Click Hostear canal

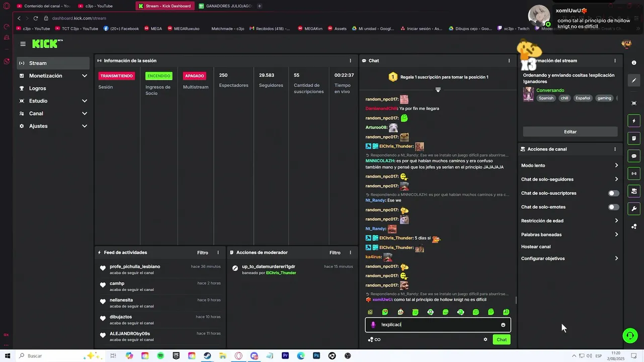[x=536, y=247]
